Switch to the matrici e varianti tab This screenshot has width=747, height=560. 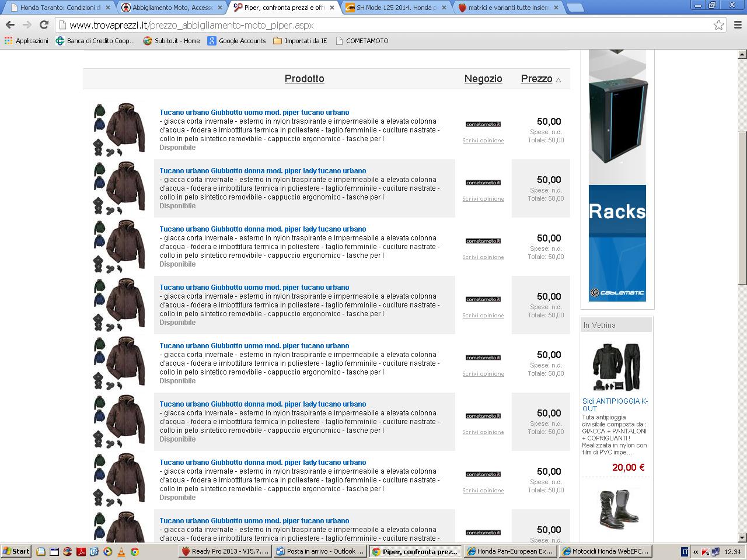pyautogui.click(x=507, y=8)
